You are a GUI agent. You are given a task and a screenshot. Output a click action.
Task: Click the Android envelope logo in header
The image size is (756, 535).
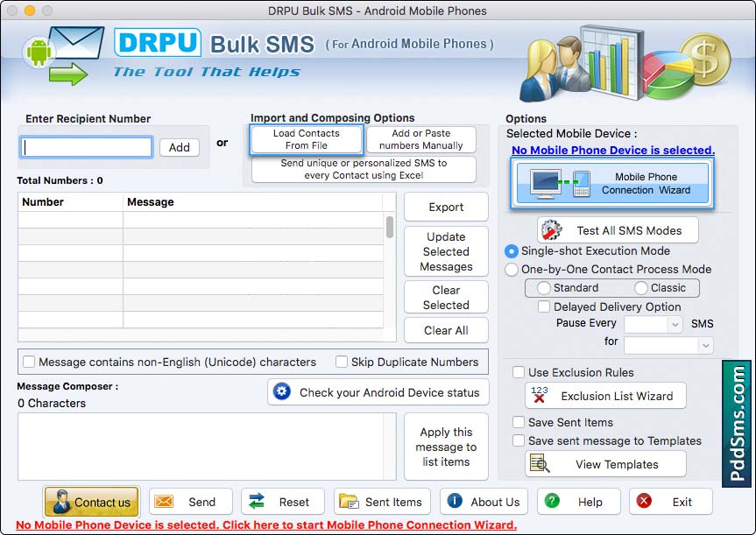pyautogui.click(x=63, y=55)
